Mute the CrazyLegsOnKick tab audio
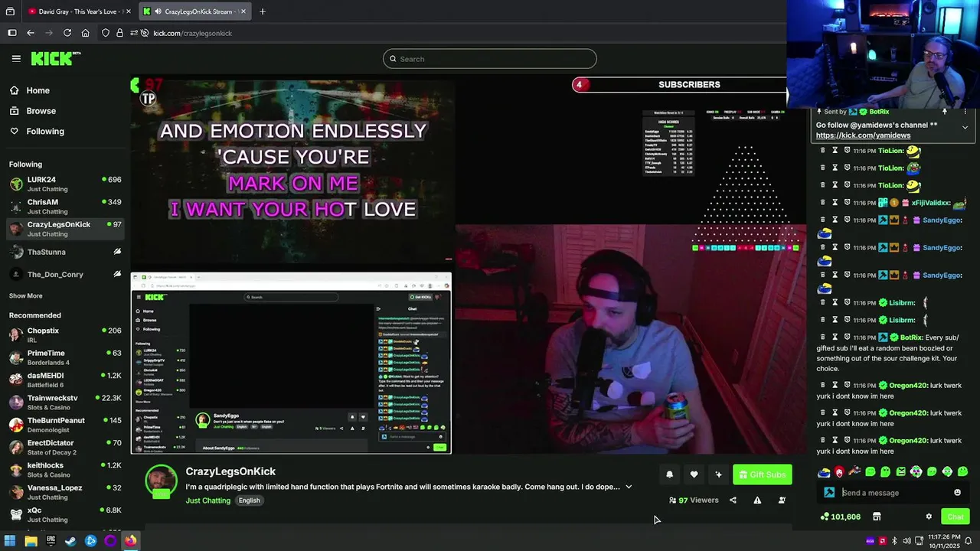This screenshot has height=551, width=980. point(157,11)
